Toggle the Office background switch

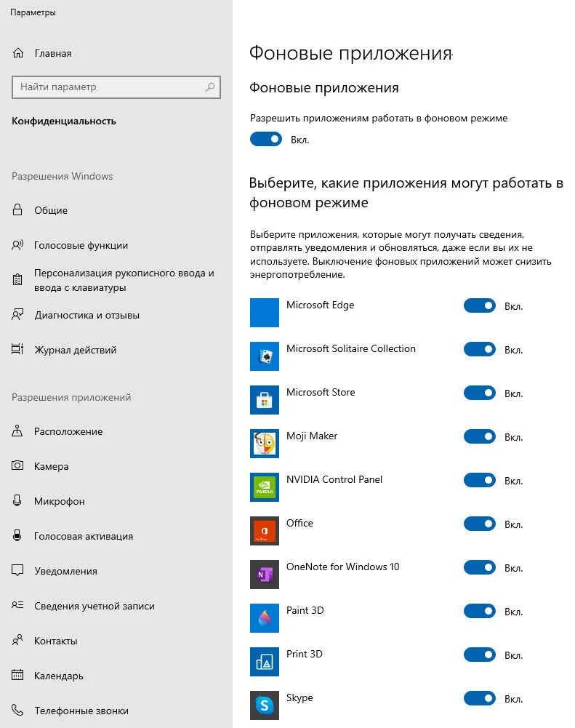click(480, 524)
